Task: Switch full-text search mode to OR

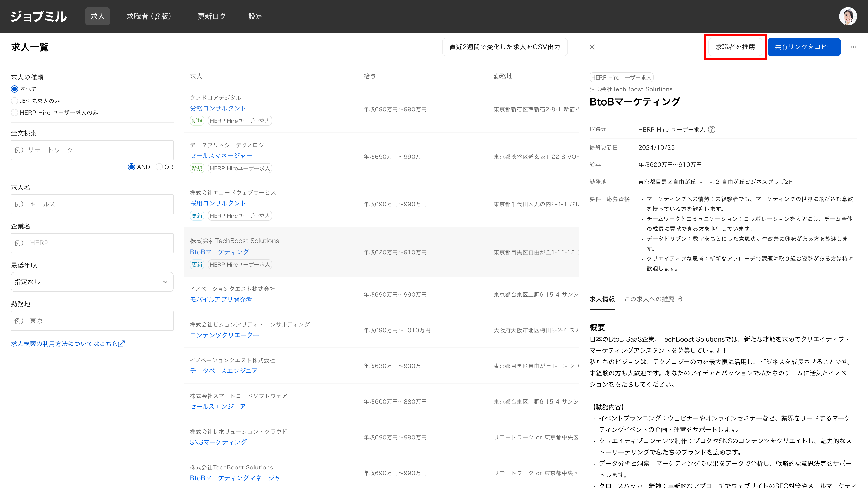Action: (159, 167)
